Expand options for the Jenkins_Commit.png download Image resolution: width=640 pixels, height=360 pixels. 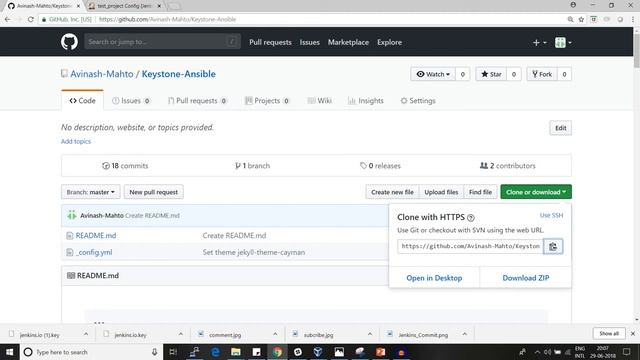click(464, 334)
